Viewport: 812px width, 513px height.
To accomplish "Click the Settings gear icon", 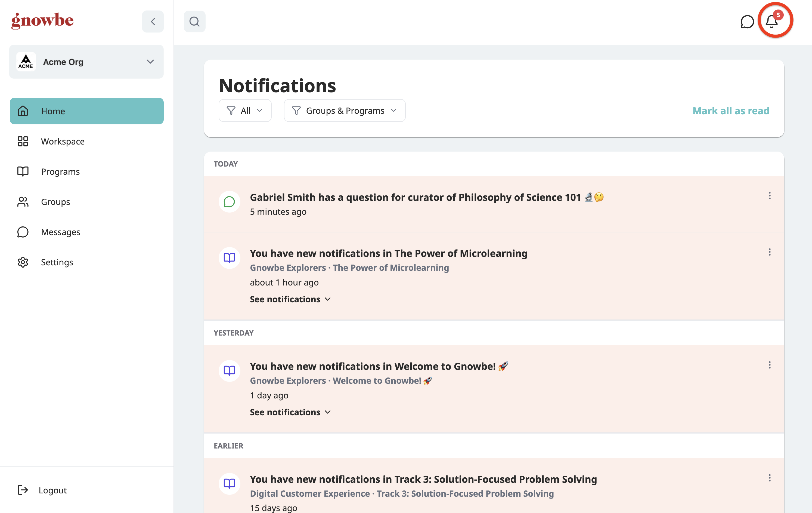I will pyautogui.click(x=23, y=262).
